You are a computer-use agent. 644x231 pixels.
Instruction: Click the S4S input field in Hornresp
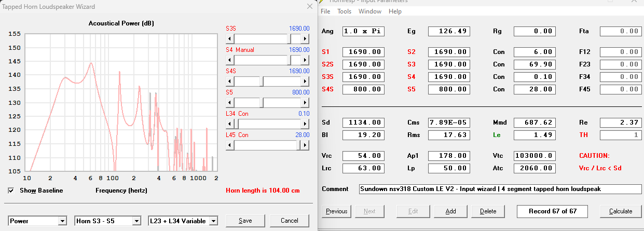pos(363,89)
